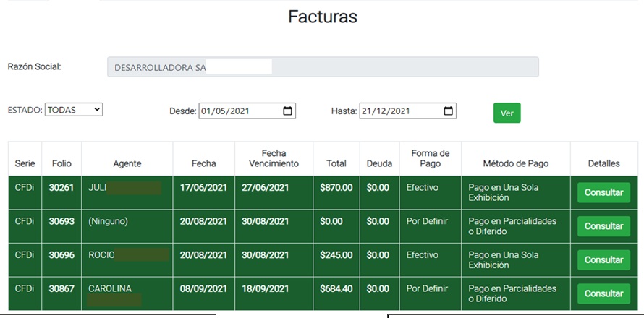Focus the Hasta date 21/12/2021 input
This screenshot has width=644, height=318.
pyautogui.click(x=399, y=111)
